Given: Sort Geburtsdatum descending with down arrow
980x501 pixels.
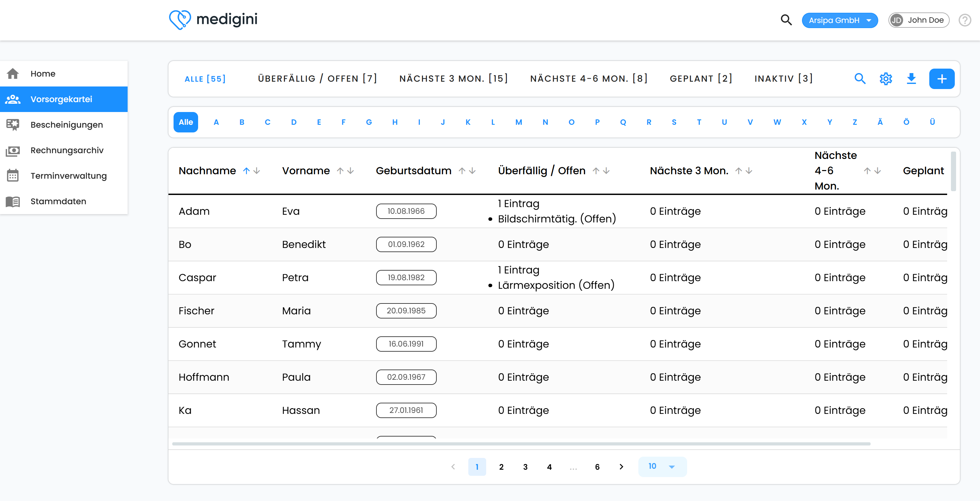Looking at the screenshot, I should [472, 171].
